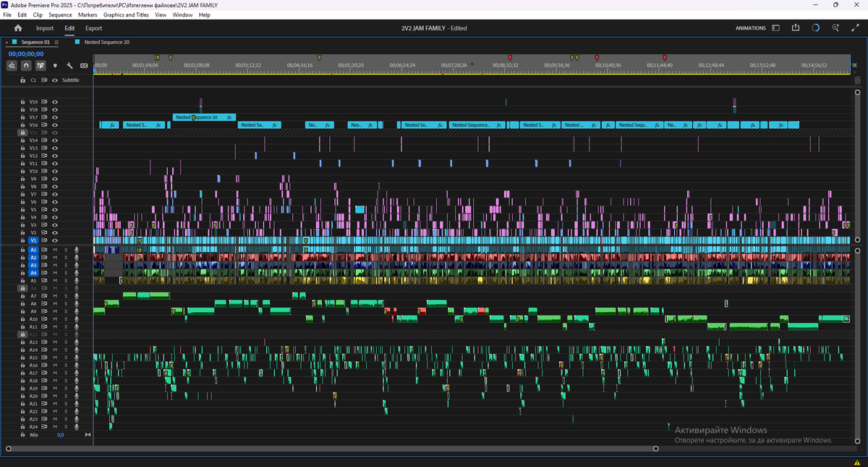Open Graphics and Titles menu
Screen dimensions: 868x467
click(x=126, y=14)
